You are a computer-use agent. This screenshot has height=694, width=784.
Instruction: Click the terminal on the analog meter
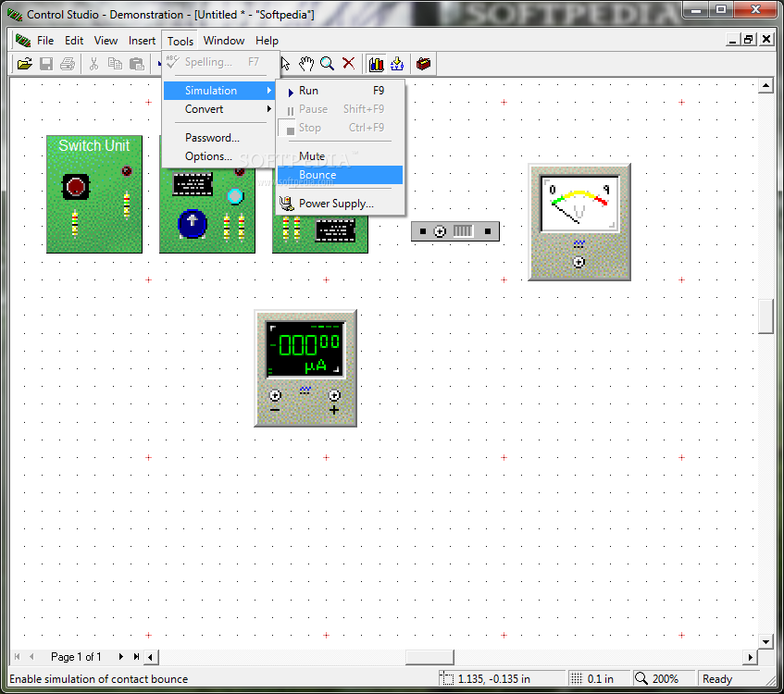coord(579,262)
